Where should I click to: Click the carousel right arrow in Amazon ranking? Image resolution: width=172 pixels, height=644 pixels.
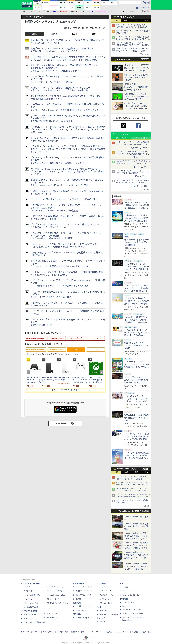[101, 372]
